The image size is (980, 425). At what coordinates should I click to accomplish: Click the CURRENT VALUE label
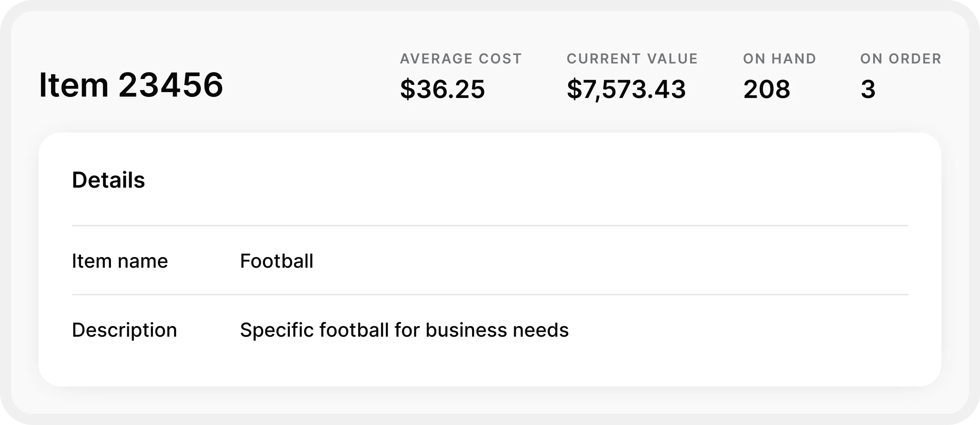pos(632,59)
